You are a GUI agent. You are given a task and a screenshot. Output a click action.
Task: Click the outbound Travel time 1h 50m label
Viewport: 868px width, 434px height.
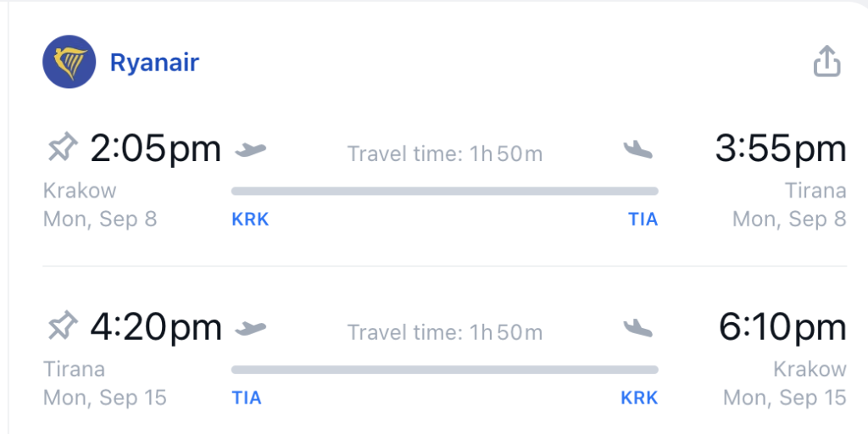(444, 154)
